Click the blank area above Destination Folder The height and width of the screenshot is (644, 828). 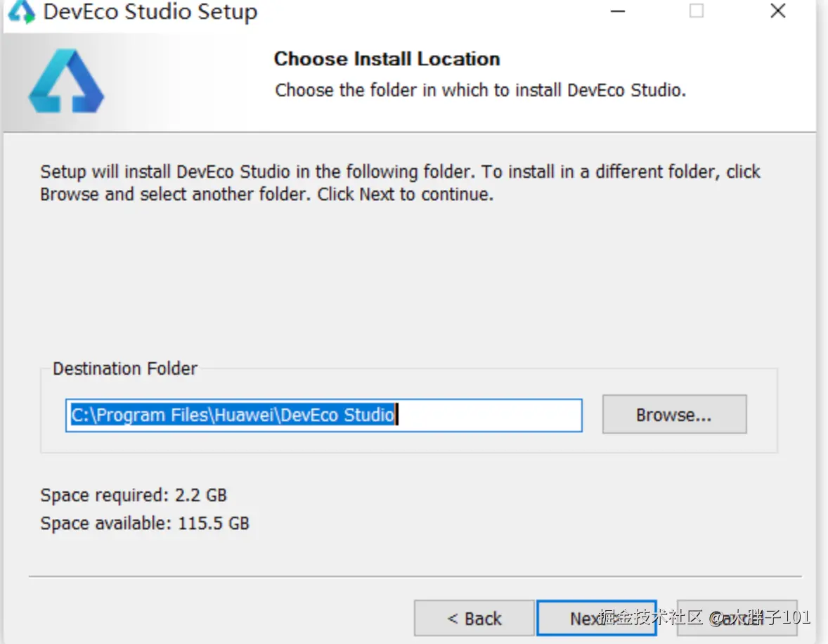pyautogui.click(x=408, y=281)
